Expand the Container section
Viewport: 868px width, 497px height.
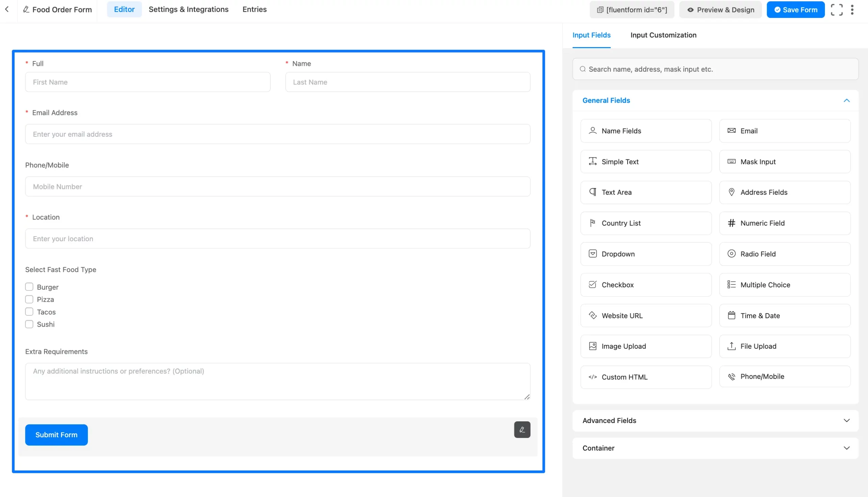coord(846,448)
